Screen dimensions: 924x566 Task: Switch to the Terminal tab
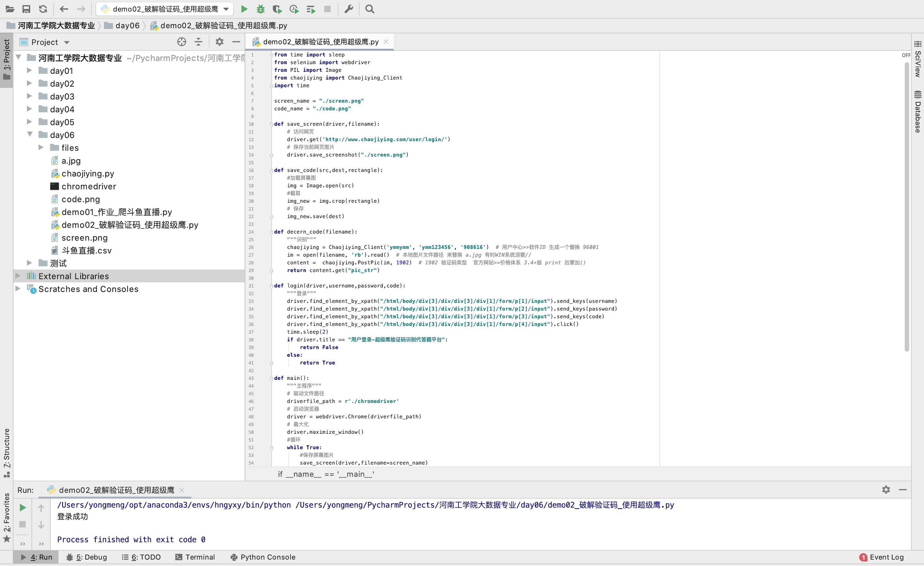point(196,557)
